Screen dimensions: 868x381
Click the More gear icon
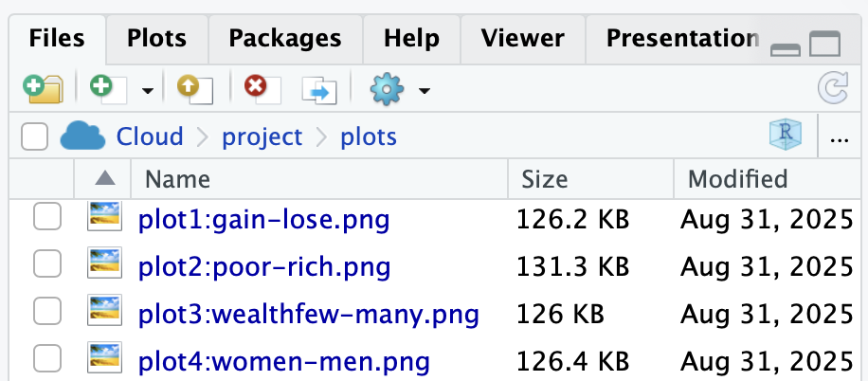coord(387,89)
